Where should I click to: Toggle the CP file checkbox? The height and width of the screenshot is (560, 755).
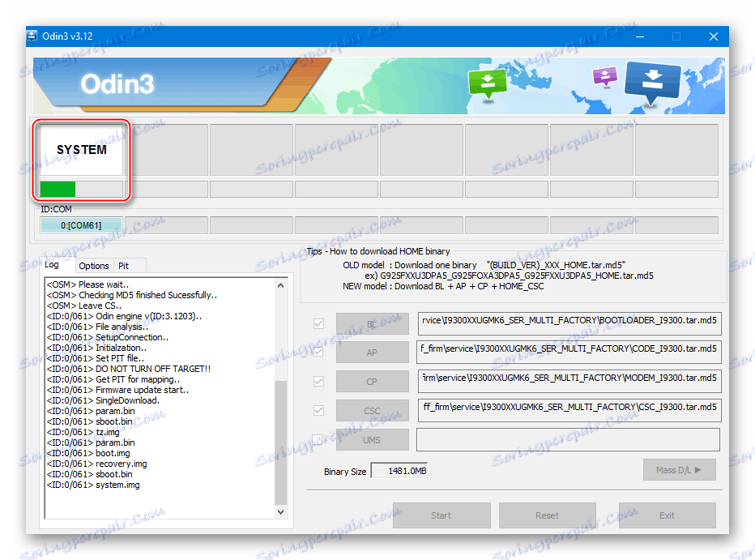point(318,382)
